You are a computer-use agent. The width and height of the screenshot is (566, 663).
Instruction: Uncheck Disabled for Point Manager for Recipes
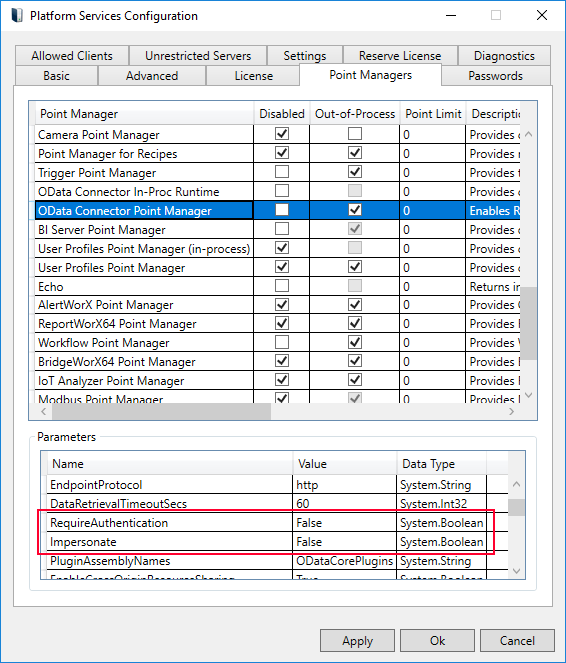click(282, 153)
